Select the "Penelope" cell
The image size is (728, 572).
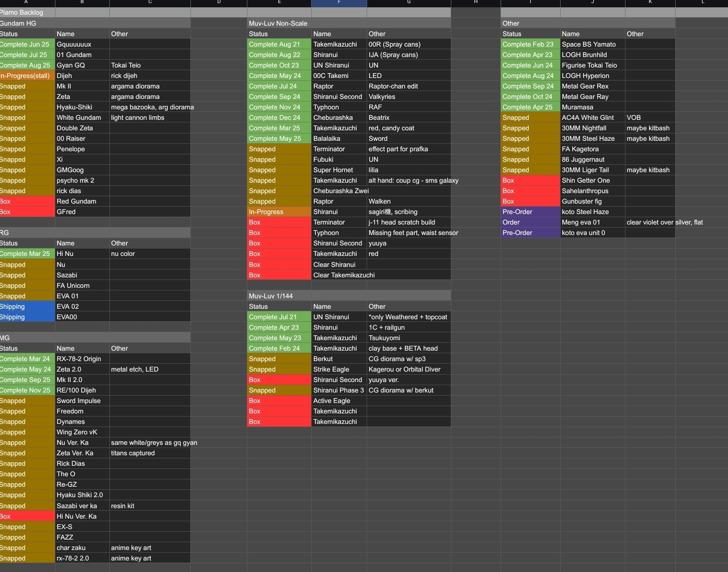(x=82, y=149)
